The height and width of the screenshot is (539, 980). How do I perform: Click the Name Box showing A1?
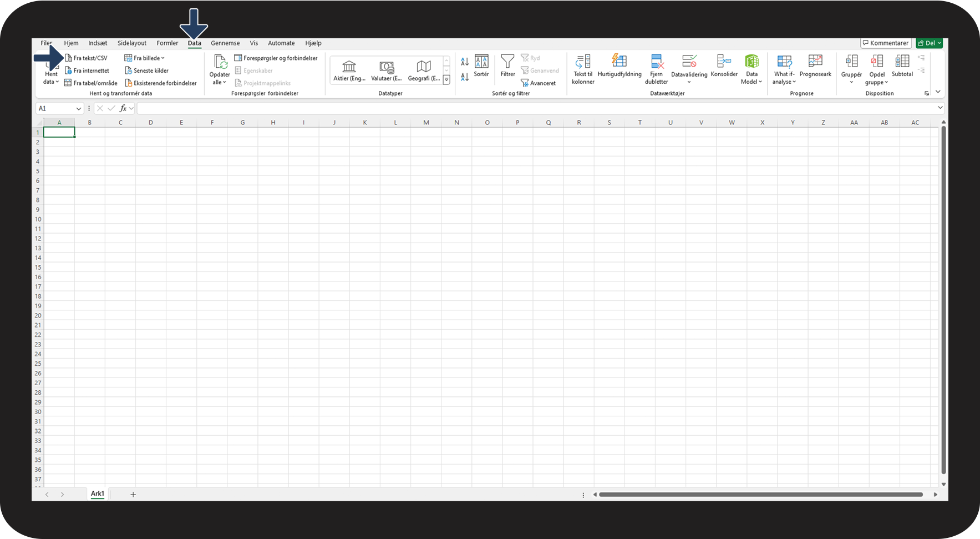click(x=55, y=109)
